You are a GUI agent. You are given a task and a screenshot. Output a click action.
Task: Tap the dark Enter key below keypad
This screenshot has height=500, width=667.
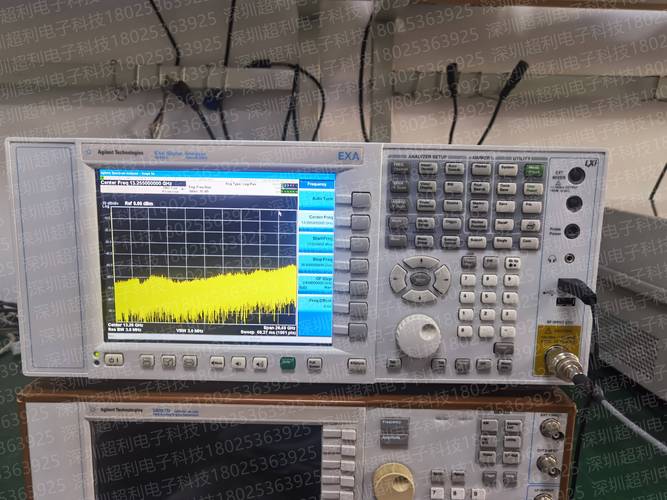click(504, 348)
